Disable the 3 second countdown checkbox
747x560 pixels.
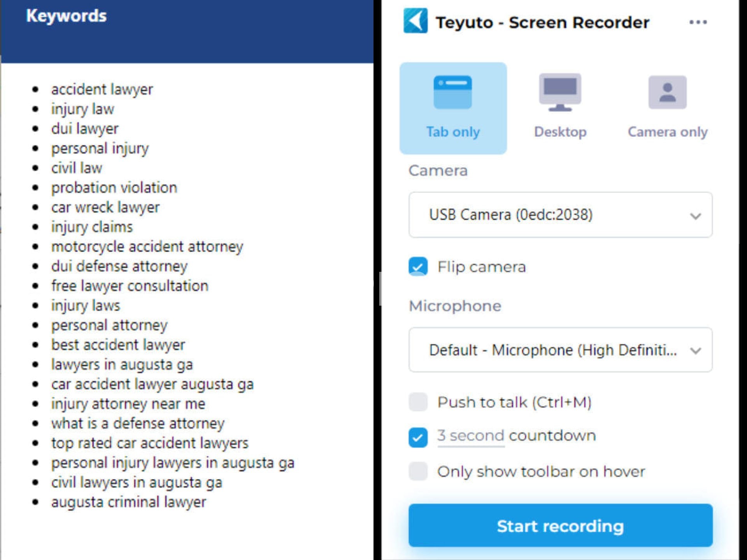pos(418,437)
